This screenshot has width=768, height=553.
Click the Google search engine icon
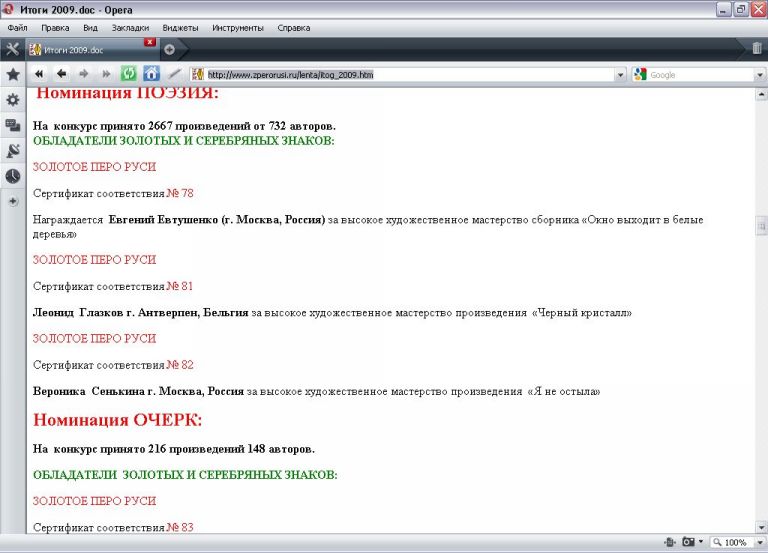point(640,74)
